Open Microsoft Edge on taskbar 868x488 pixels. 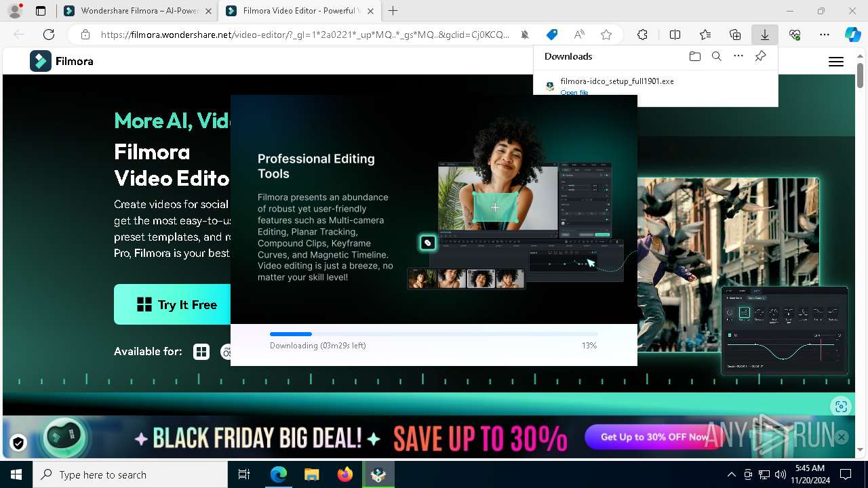[279, 474]
